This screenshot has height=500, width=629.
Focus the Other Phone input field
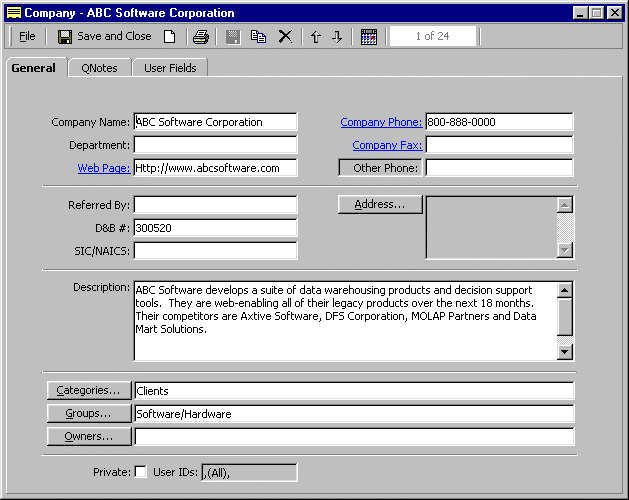[x=499, y=168]
